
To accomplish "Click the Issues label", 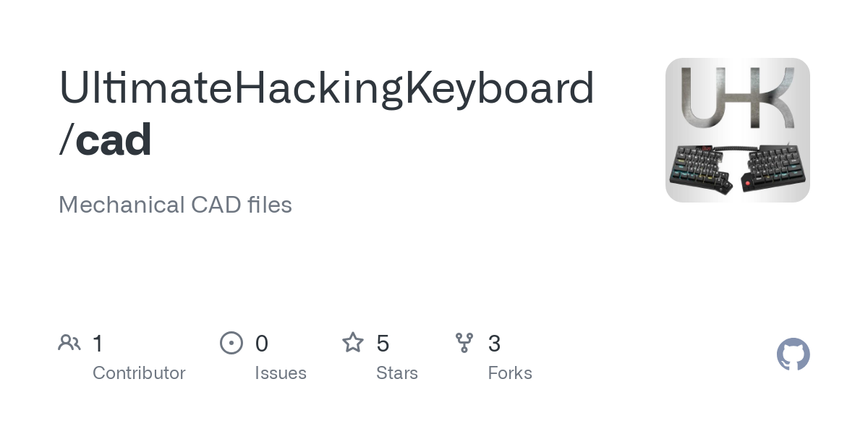I will pyautogui.click(x=281, y=373).
